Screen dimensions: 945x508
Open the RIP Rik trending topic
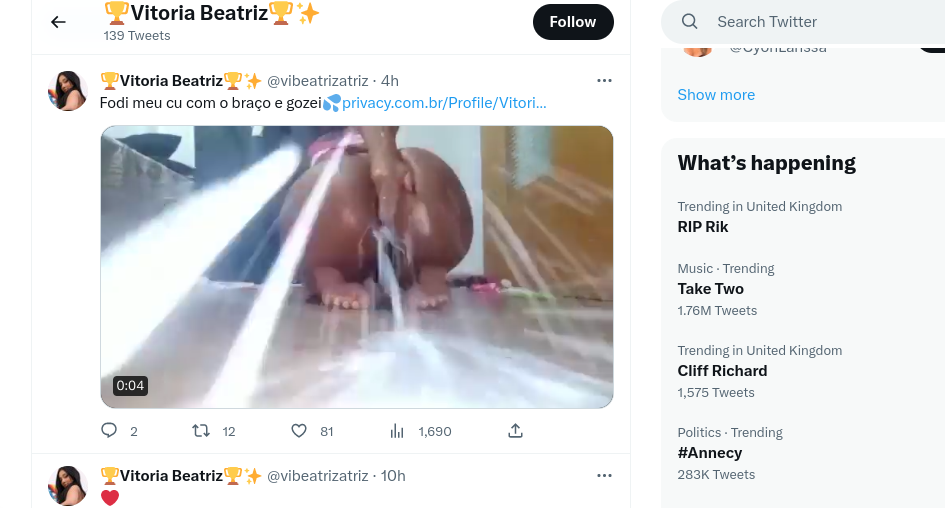tap(703, 227)
